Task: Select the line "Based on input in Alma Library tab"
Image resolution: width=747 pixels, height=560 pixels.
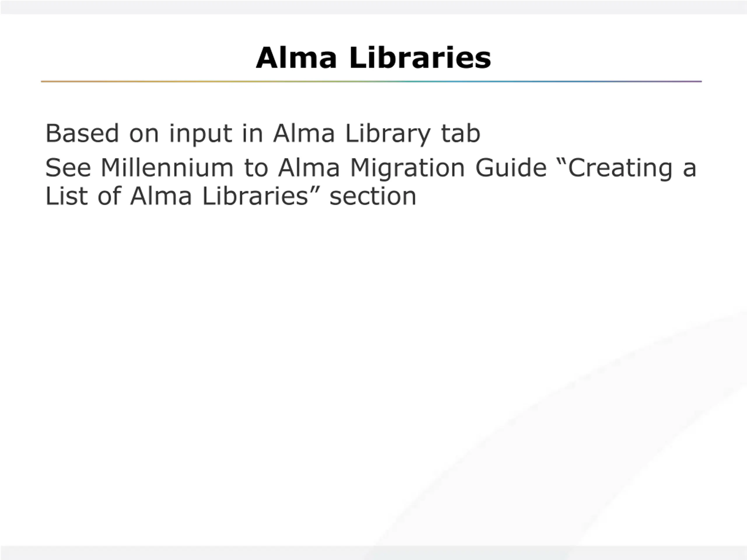Action: pyautogui.click(x=263, y=134)
